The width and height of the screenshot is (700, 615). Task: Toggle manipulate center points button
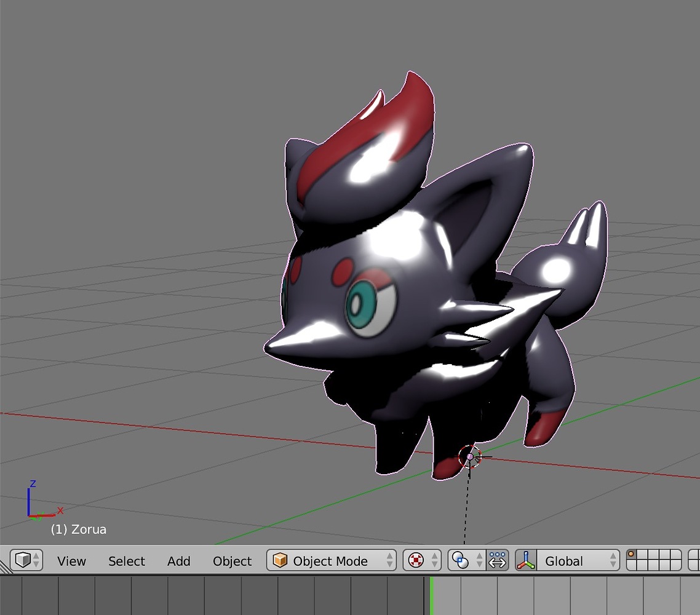(x=498, y=560)
